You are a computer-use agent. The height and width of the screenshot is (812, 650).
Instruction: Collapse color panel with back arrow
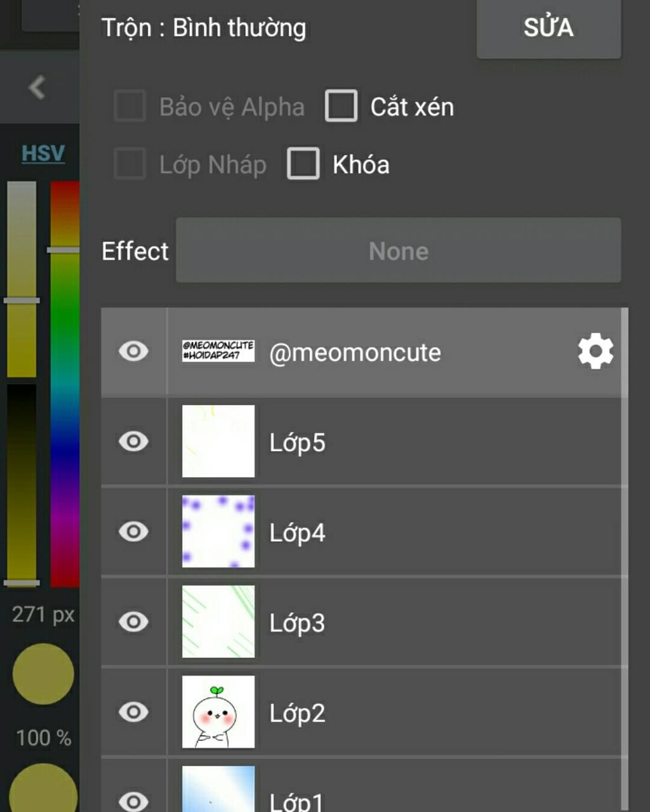[37, 88]
